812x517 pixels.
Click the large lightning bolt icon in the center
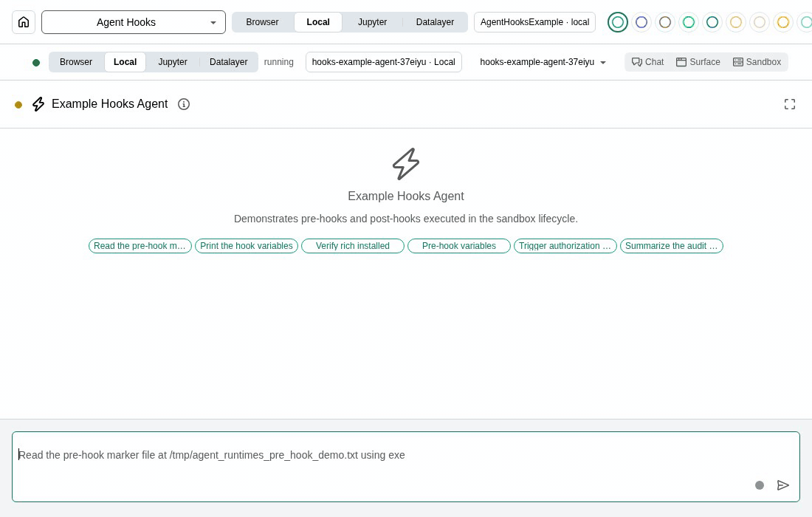point(406,164)
